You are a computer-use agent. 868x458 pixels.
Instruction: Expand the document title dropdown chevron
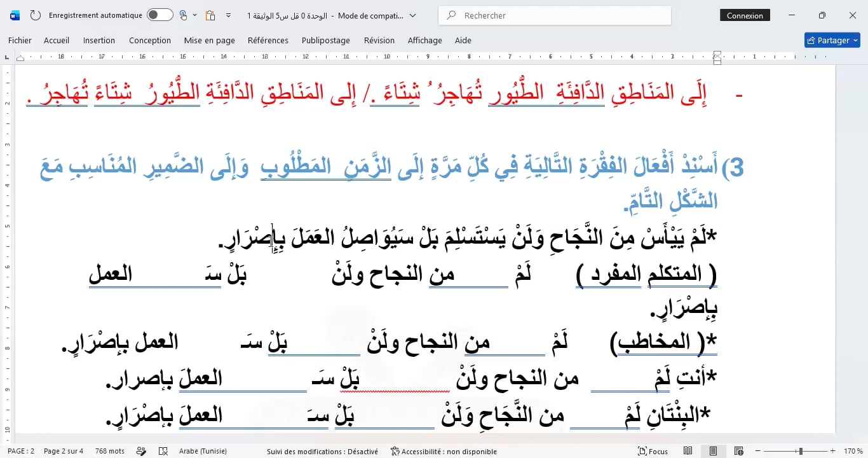click(x=413, y=15)
